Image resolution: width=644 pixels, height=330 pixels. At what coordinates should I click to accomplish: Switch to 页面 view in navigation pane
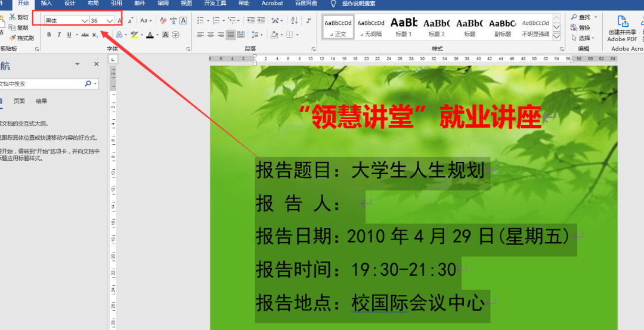[x=19, y=101]
